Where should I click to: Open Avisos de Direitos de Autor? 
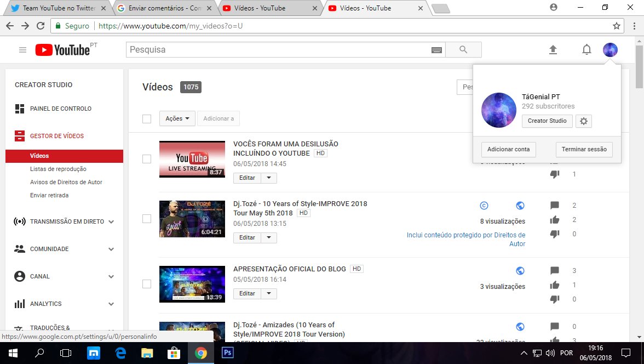tap(66, 182)
